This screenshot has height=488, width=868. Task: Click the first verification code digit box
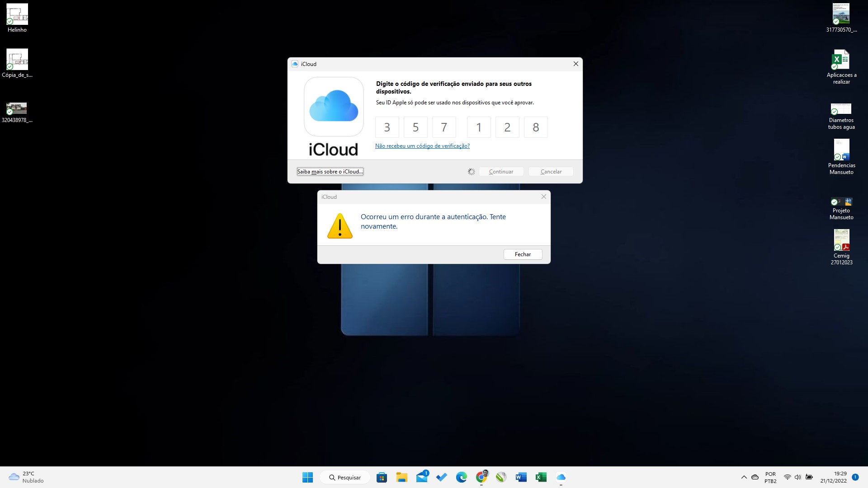(387, 127)
